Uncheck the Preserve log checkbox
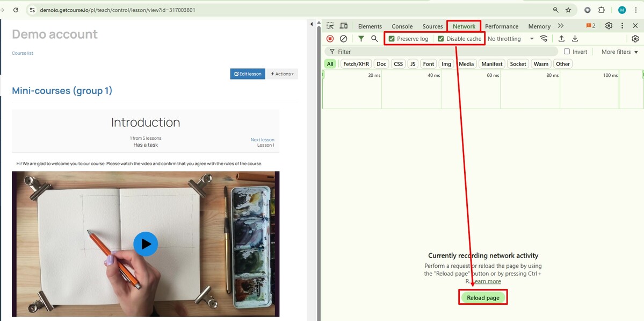The height and width of the screenshot is (321, 644). pyautogui.click(x=392, y=39)
